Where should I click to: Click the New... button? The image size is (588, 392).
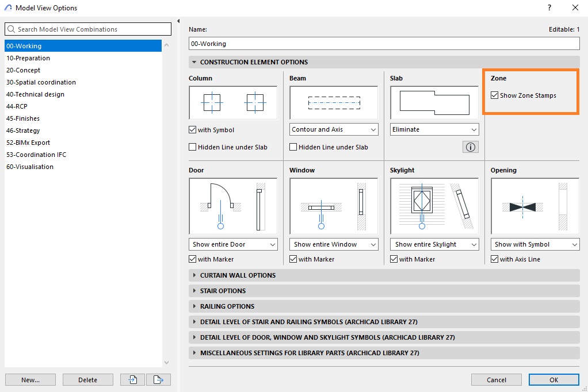click(x=30, y=379)
